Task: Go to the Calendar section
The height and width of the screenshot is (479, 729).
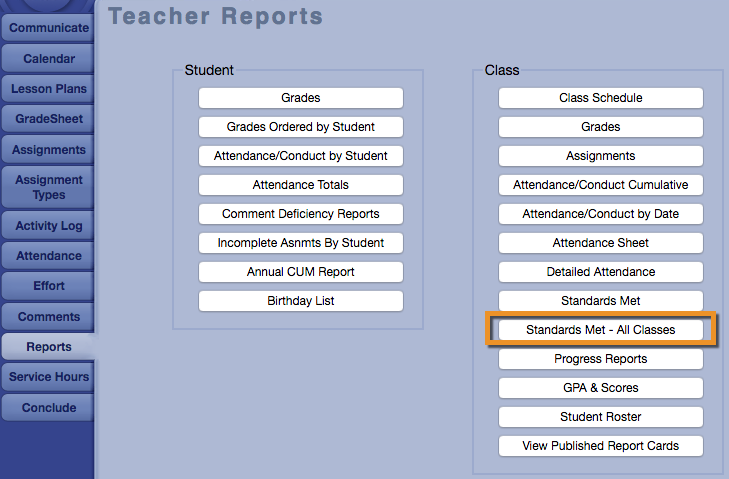Action: [48, 59]
